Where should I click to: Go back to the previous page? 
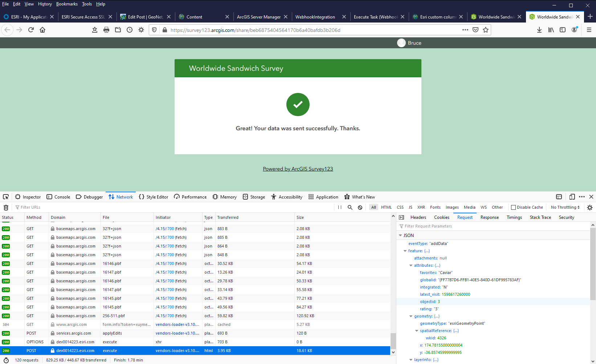(7, 30)
